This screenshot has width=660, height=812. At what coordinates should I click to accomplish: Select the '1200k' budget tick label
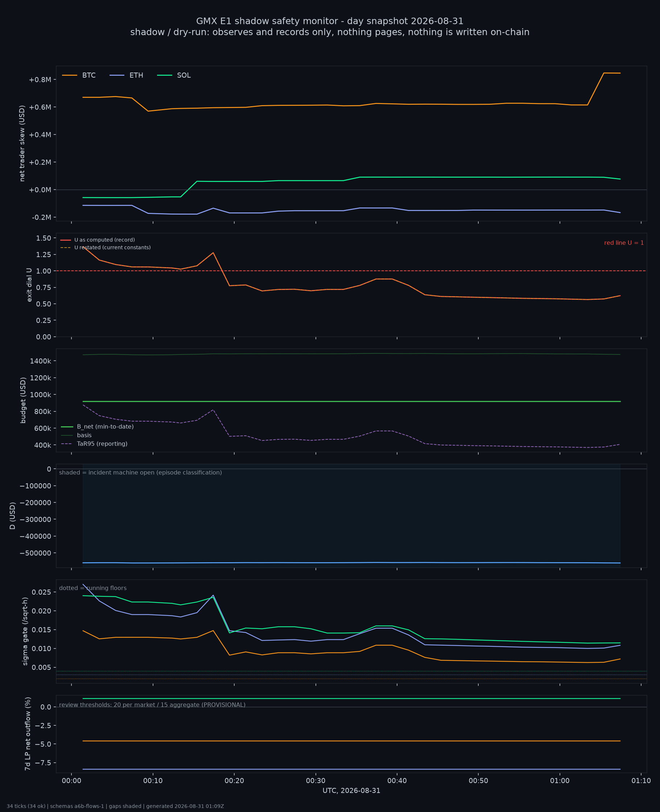[41, 378]
